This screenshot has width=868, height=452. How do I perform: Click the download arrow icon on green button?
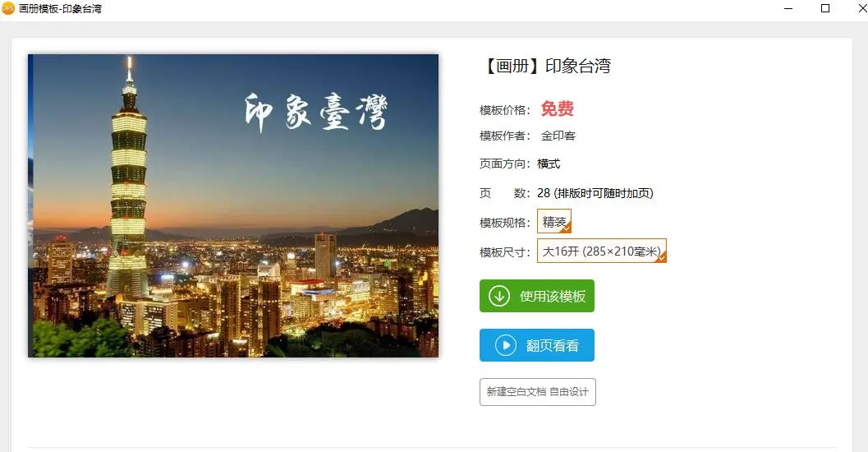pyautogui.click(x=498, y=296)
